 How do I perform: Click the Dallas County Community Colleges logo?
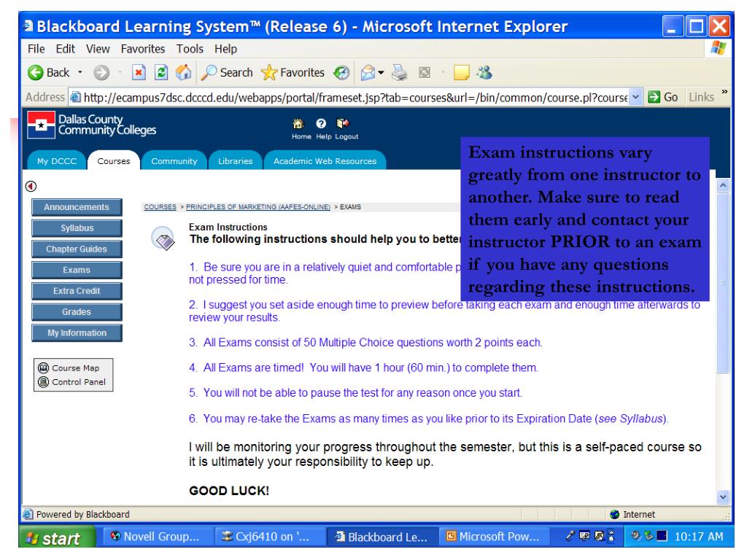tap(91, 125)
